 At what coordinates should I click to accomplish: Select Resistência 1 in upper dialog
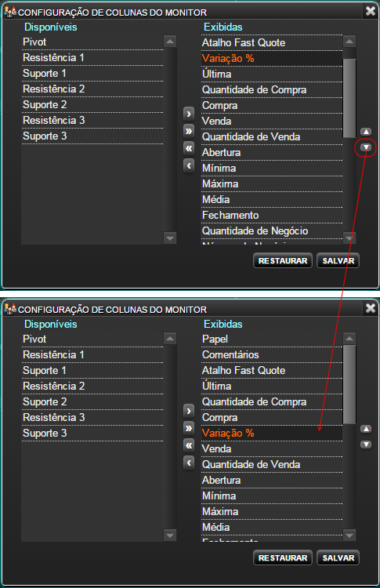[x=92, y=58]
